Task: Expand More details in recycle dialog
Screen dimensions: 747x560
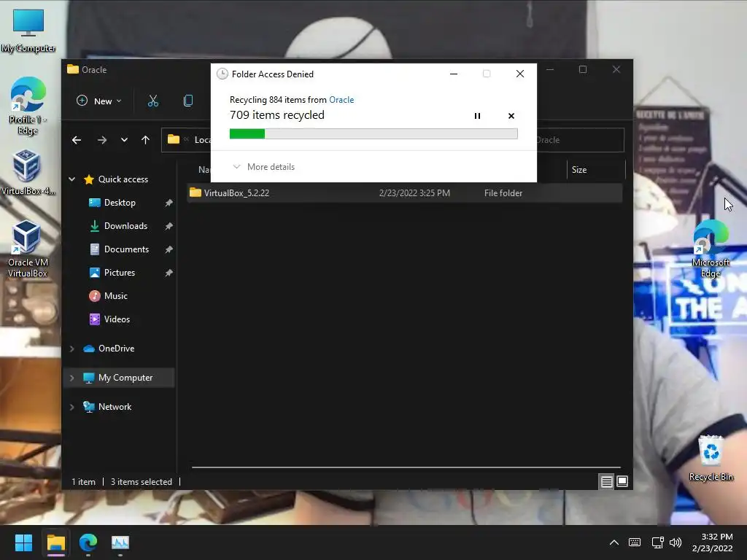Action: pos(263,167)
